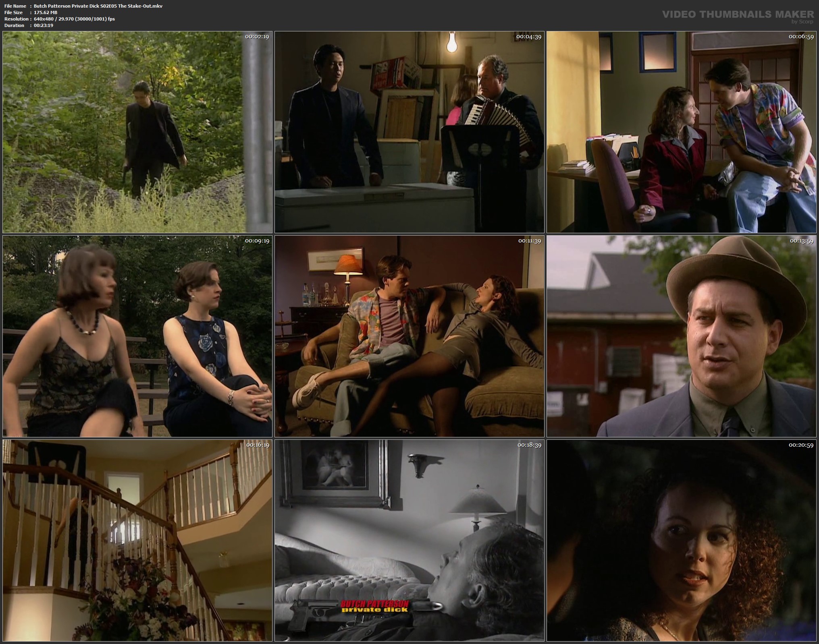
Task: Click the two women thumbnail at 00:09:19
Action: click(137, 336)
